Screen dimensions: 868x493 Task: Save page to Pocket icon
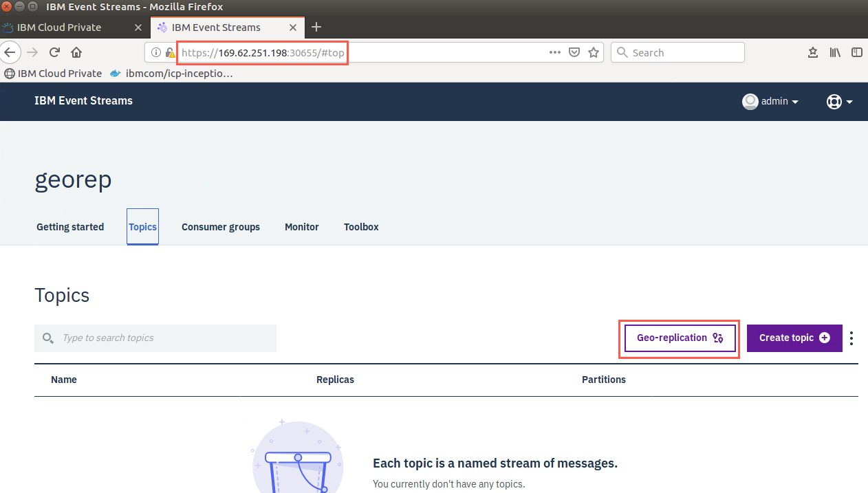pos(574,52)
